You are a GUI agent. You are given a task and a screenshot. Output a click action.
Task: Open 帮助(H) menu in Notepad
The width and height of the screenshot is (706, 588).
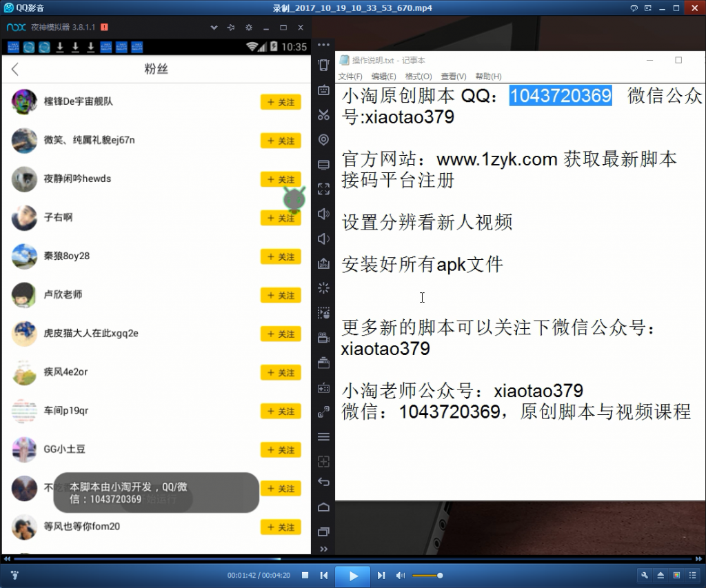[488, 76]
